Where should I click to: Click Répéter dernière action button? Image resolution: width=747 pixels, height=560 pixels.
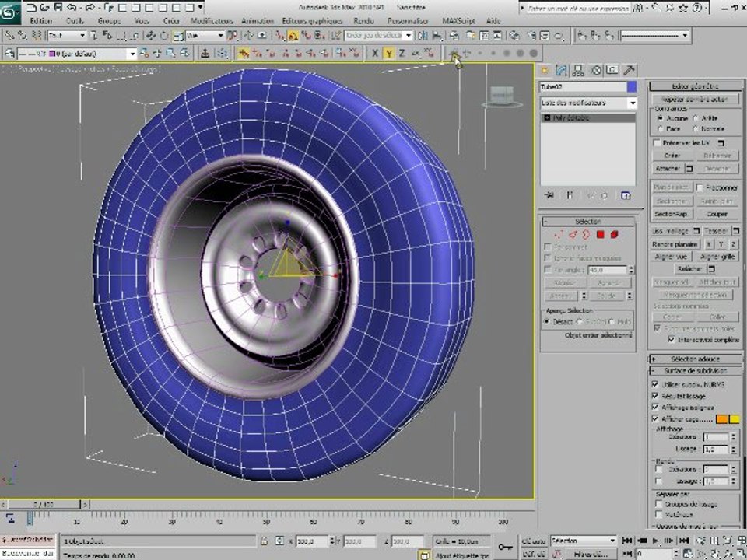point(695,99)
